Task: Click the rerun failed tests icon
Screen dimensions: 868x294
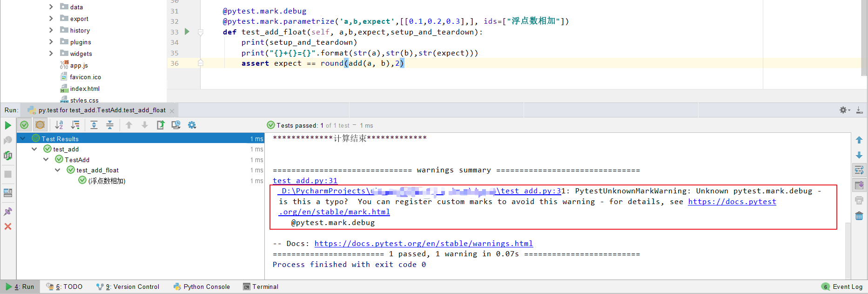Action: click(x=8, y=140)
